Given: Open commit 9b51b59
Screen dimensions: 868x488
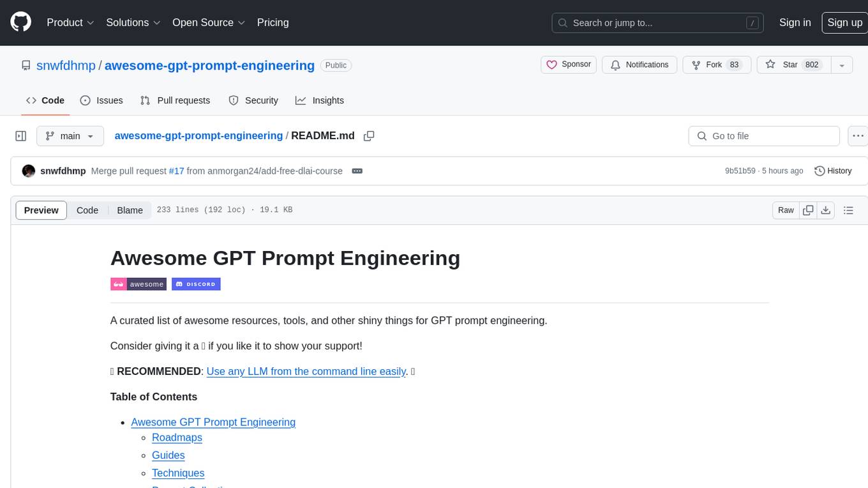Looking at the screenshot, I should coord(740,171).
